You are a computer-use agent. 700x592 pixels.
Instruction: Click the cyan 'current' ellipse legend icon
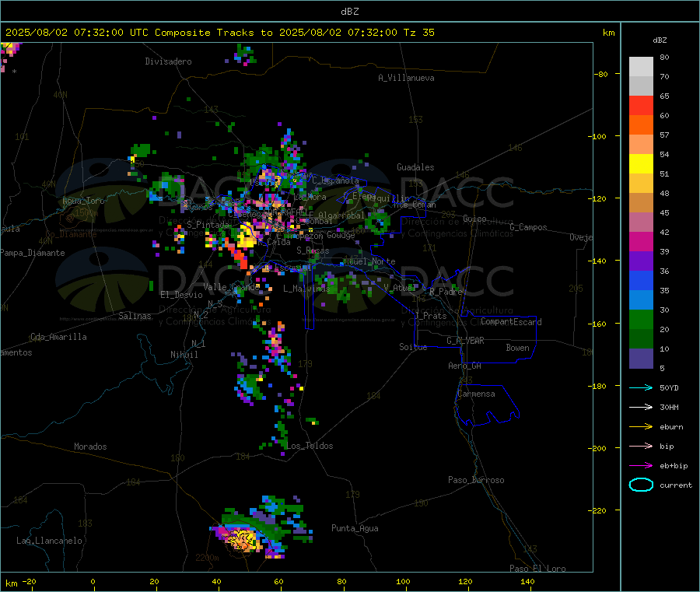coord(641,485)
